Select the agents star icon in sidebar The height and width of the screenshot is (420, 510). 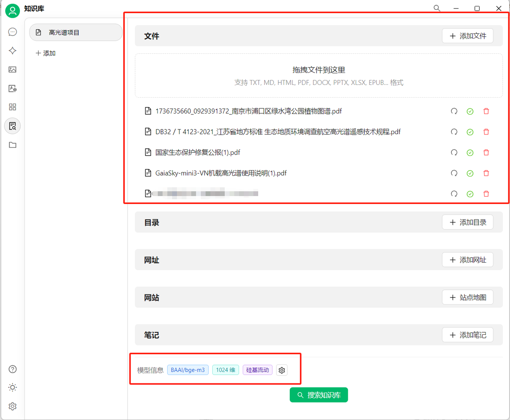click(x=12, y=51)
